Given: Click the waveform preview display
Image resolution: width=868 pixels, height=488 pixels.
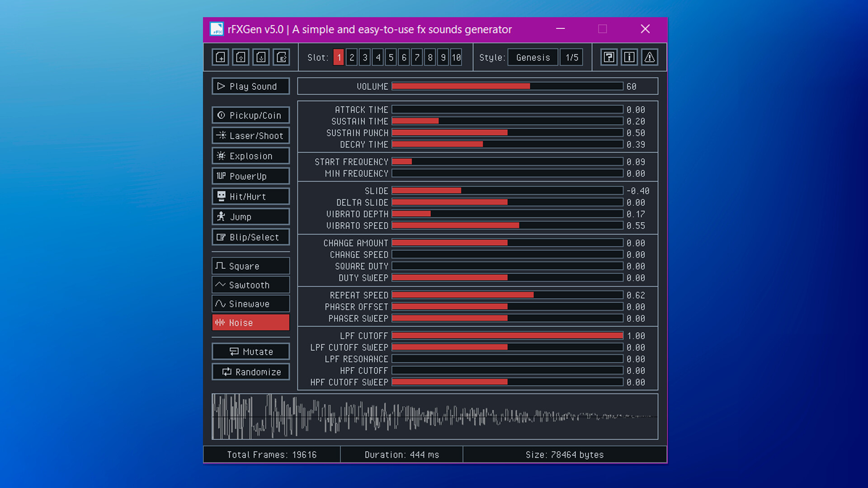Looking at the screenshot, I should (434, 416).
